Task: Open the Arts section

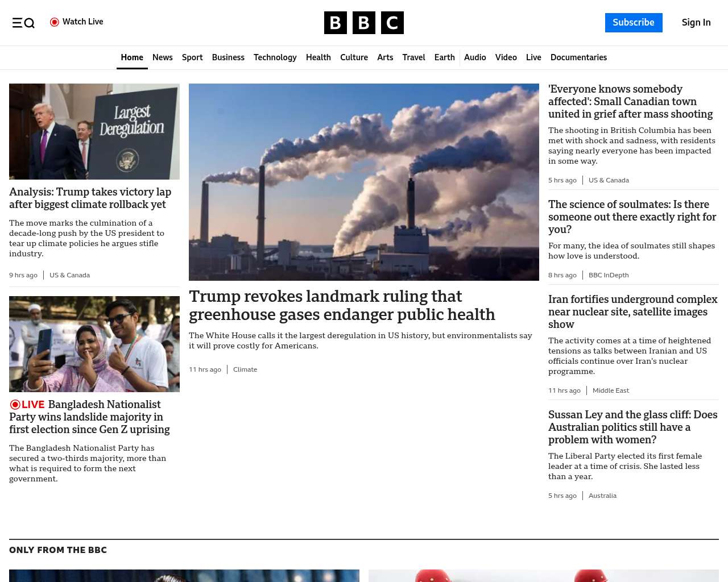Action: 385,57
